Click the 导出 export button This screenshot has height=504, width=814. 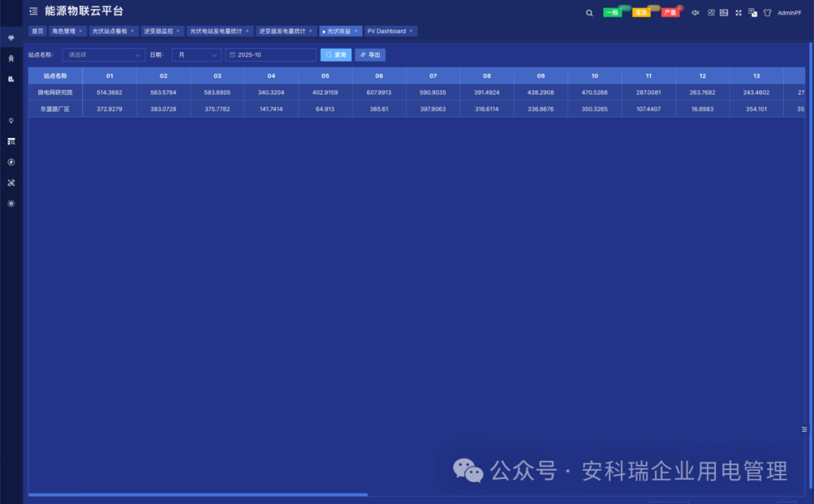370,55
